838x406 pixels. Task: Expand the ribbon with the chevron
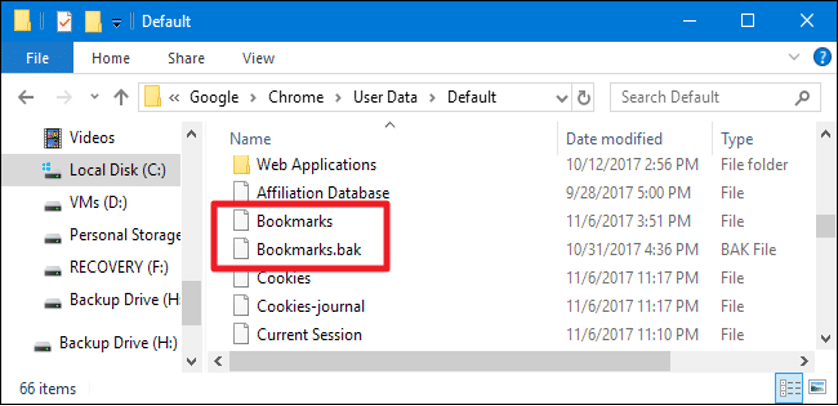coord(796,58)
